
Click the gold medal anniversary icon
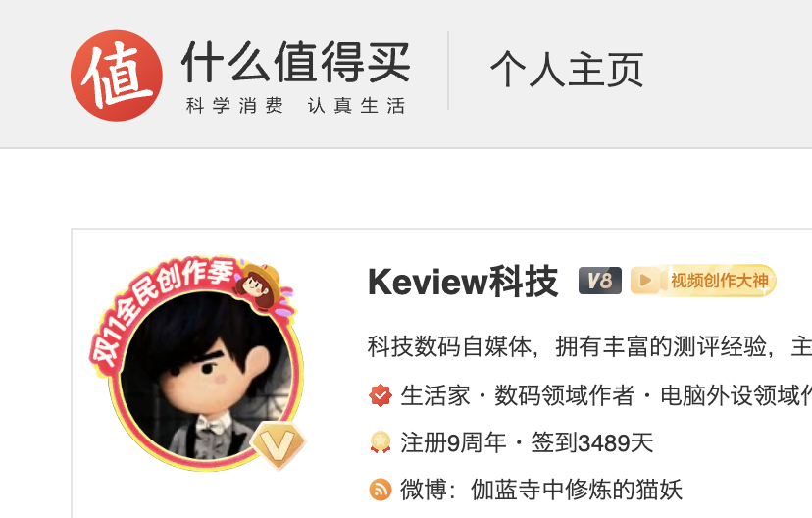tap(381, 442)
